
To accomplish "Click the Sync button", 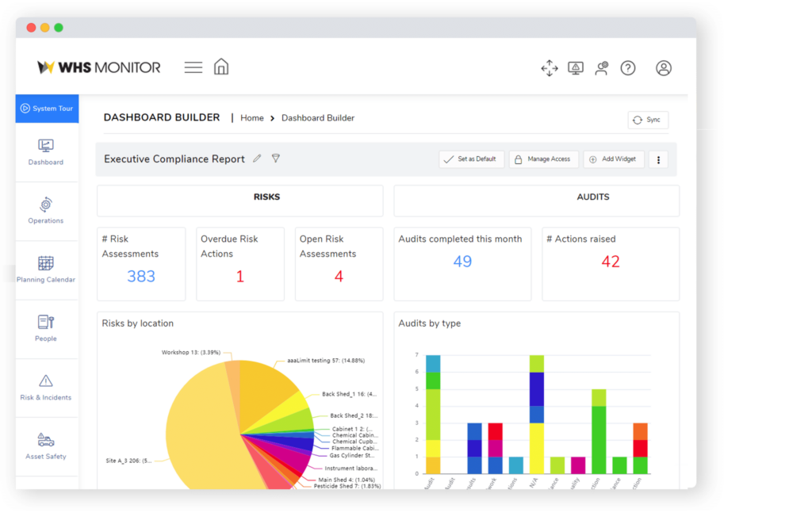I will coord(647,120).
